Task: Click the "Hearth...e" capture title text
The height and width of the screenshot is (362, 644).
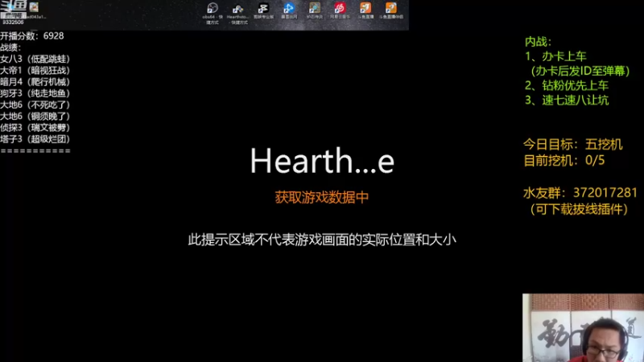Action: point(322,160)
